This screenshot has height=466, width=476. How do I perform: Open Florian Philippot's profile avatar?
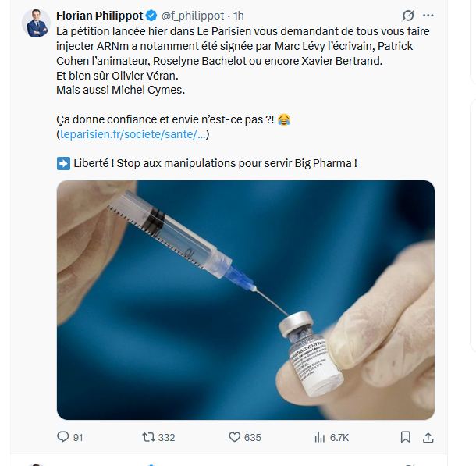pyautogui.click(x=36, y=23)
